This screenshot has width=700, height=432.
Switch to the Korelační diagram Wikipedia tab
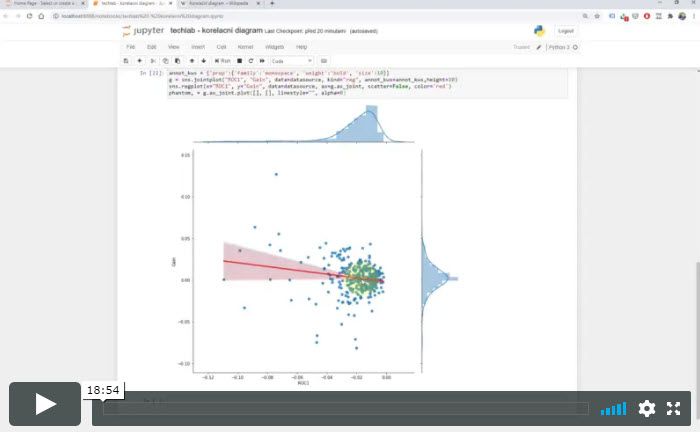coord(218,3)
